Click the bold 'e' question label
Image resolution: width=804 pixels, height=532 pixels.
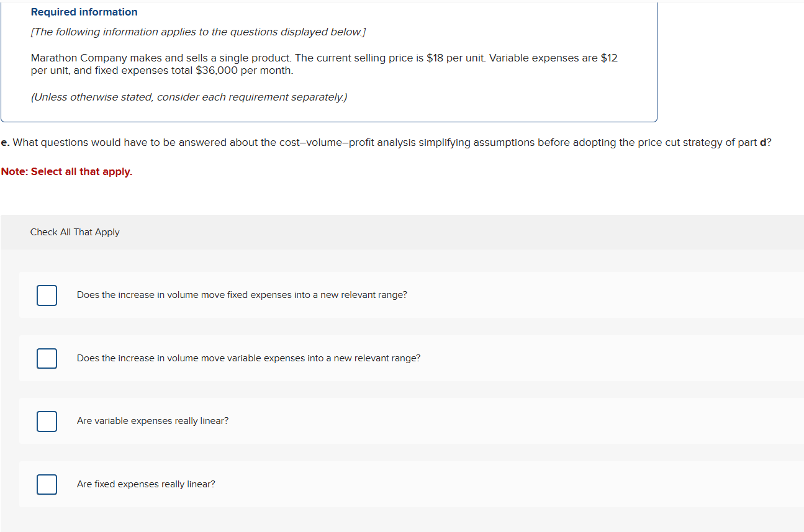[5, 142]
